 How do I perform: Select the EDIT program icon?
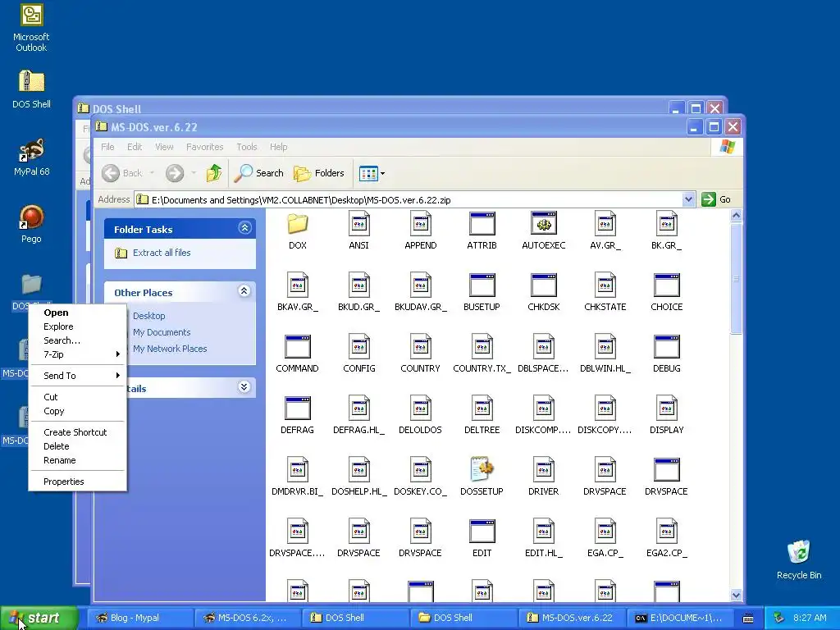[x=482, y=532]
